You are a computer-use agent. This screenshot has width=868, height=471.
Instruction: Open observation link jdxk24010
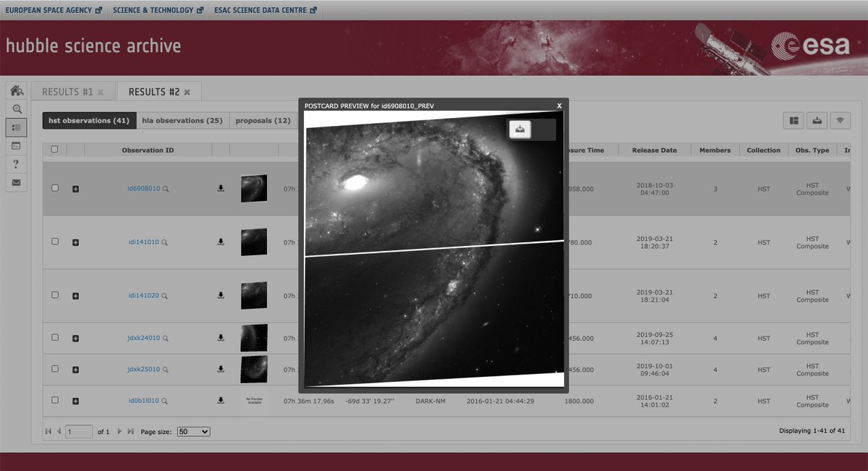pos(144,338)
